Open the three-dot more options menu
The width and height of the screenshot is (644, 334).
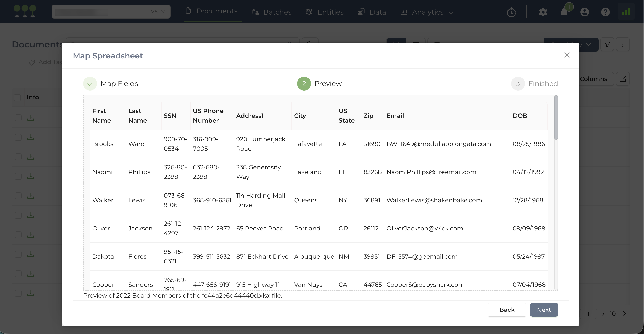click(x=623, y=44)
